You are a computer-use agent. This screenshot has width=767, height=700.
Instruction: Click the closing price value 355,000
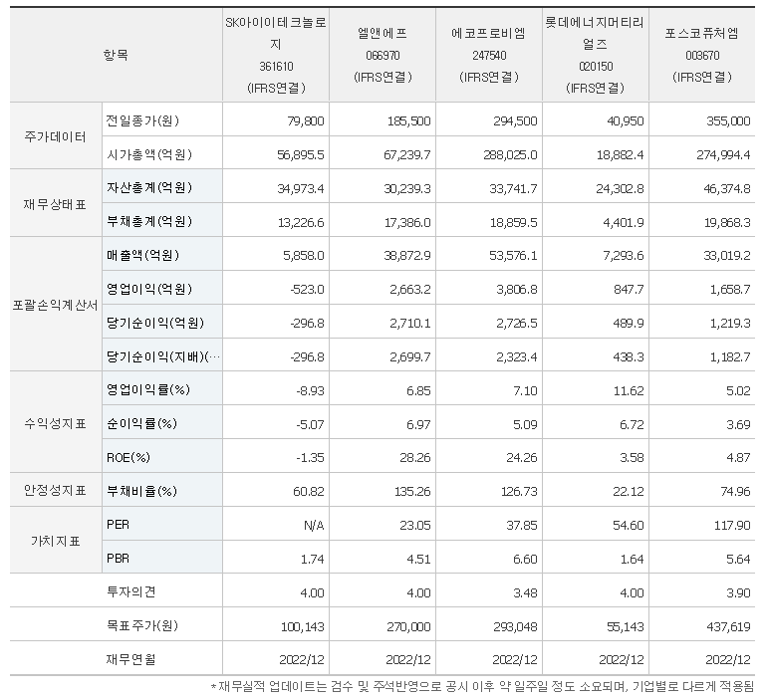[729, 121]
